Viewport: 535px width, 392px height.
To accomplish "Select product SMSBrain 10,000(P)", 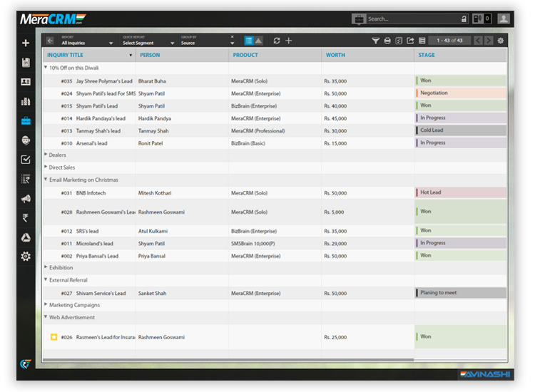I will click(x=253, y=244).
